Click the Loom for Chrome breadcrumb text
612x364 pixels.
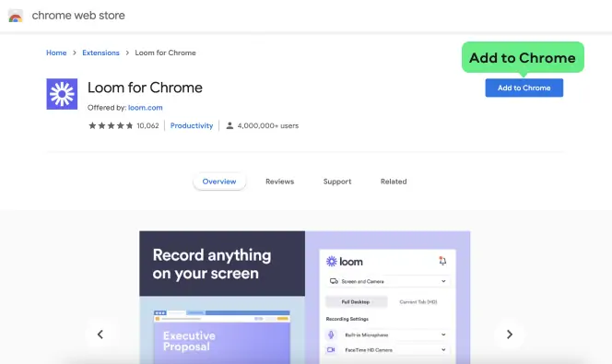pos(166,53)
